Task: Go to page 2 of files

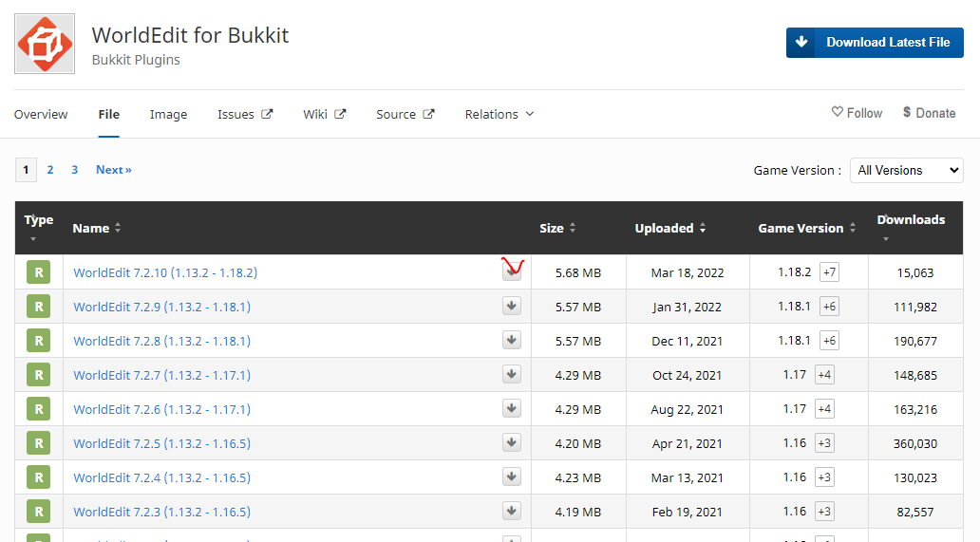Action: (x=50, y=170)
